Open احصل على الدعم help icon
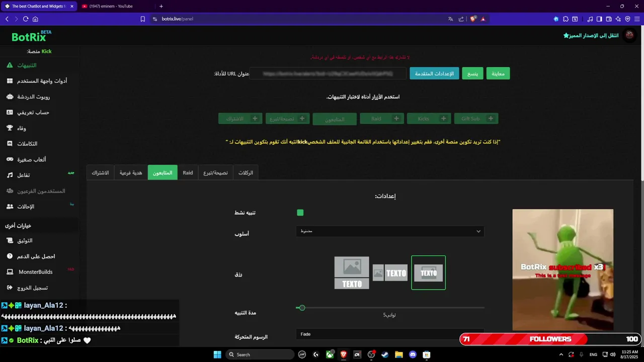 (10, 256)
